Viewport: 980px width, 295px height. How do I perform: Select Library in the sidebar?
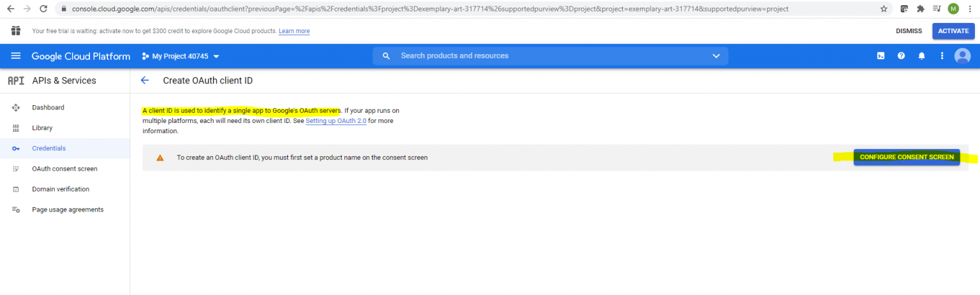pos(42,128)
